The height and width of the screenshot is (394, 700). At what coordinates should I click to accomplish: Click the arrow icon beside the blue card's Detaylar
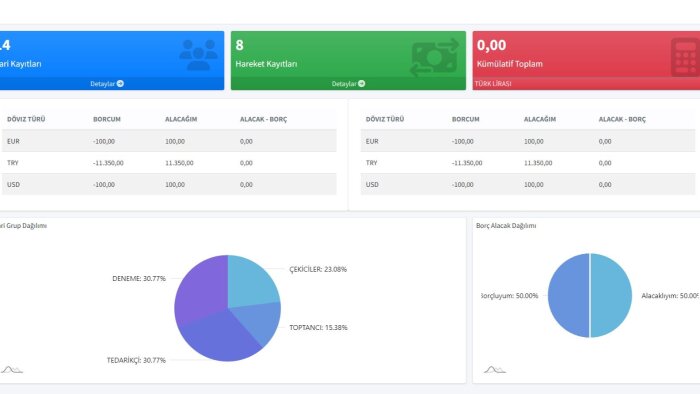pos(120,83)
